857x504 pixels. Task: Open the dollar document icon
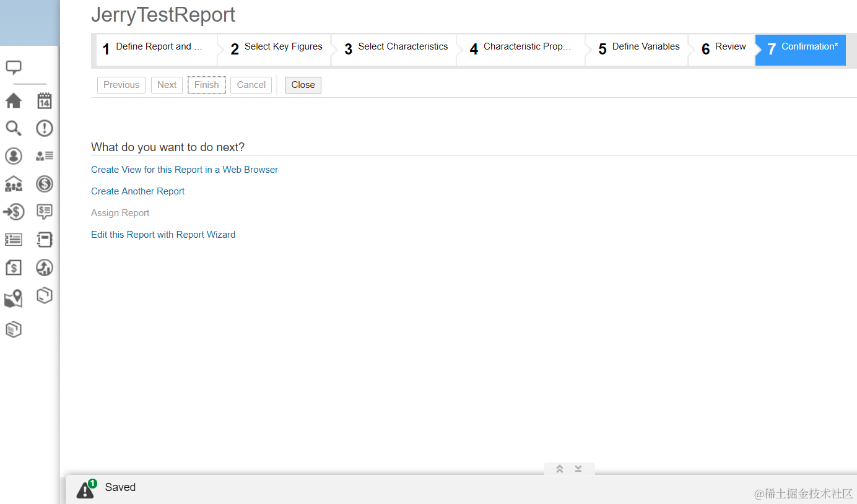pos(14,267)
